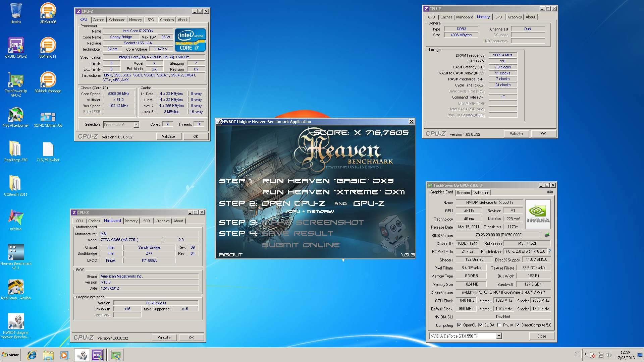644x362 pixels.
Task: Open the SPD tab in the CPU window
Action: pos(151,20)
